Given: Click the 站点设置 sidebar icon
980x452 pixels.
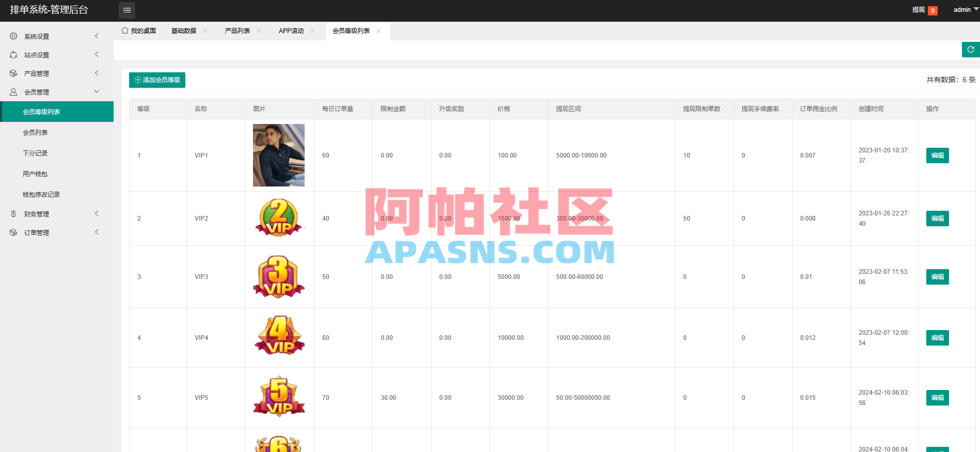Looking at the screenshot, I should (13, 55).
